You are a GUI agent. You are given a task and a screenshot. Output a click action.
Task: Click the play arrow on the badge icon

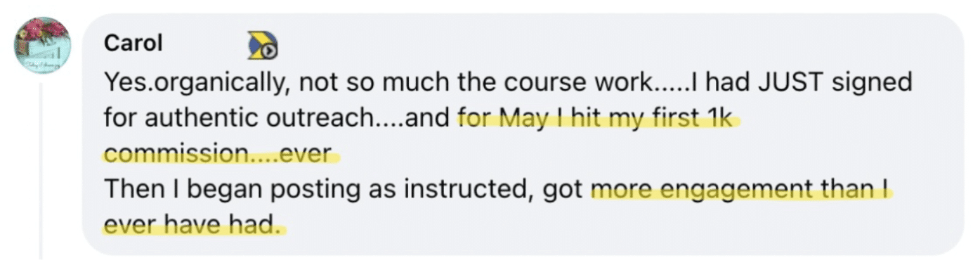(270, 51)
